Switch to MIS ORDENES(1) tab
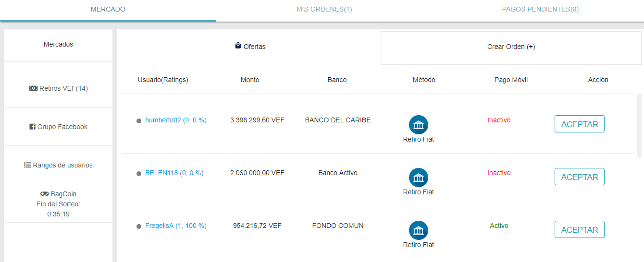Image resolution: width=644 pixels, height=262 pixels. [324, 10]
